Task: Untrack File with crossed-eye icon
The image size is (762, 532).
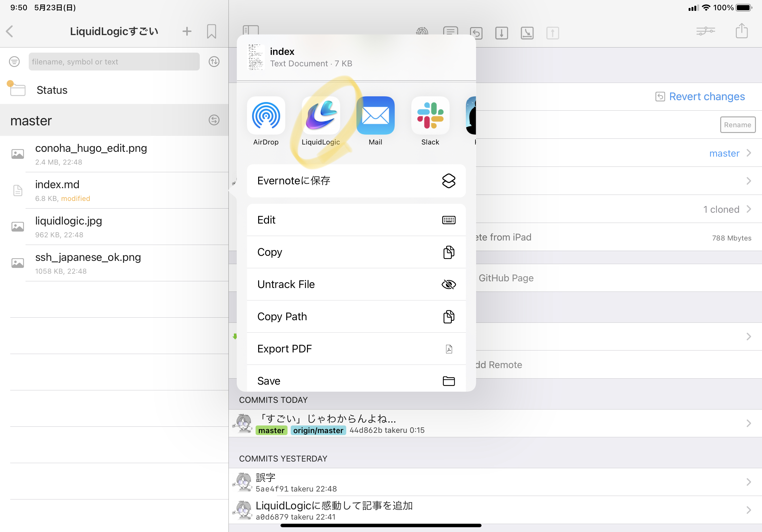Action: pos(356,284)
